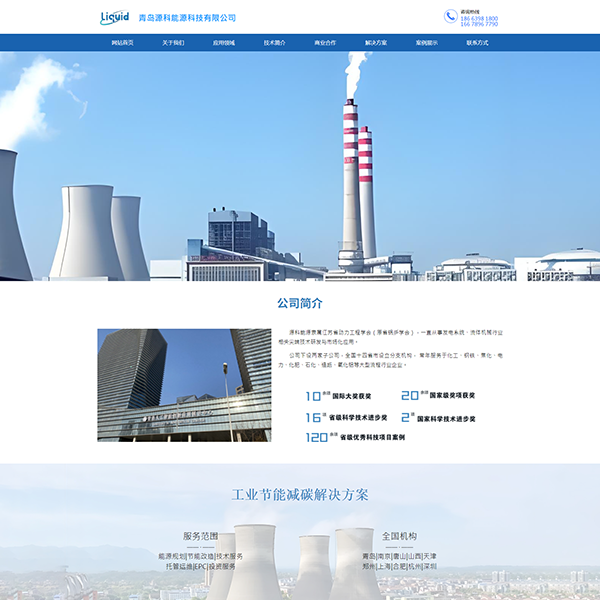Click the 全国机构 heading
Image resolution: width=600 pixels, height=600 pixels.
(x=399, y=536)
